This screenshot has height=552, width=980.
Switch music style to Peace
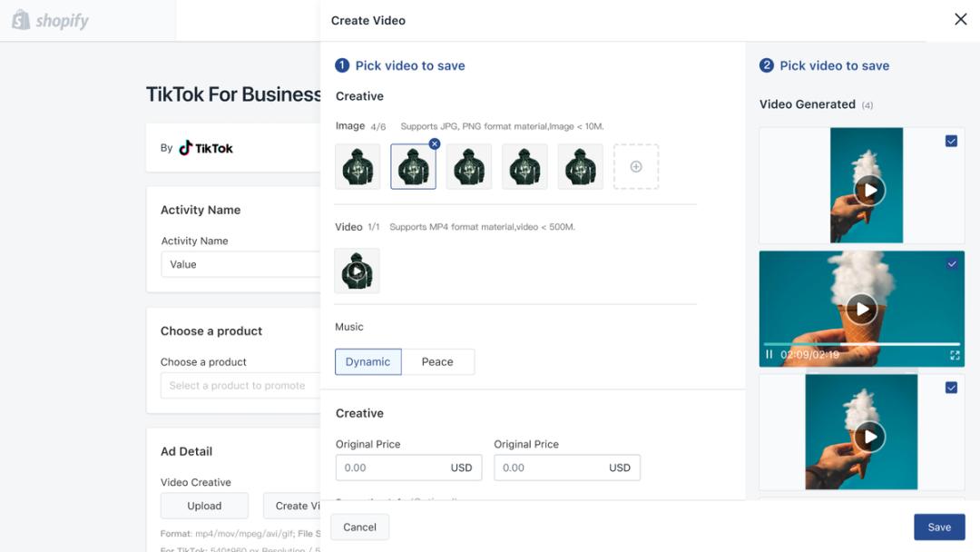point(438,361)
